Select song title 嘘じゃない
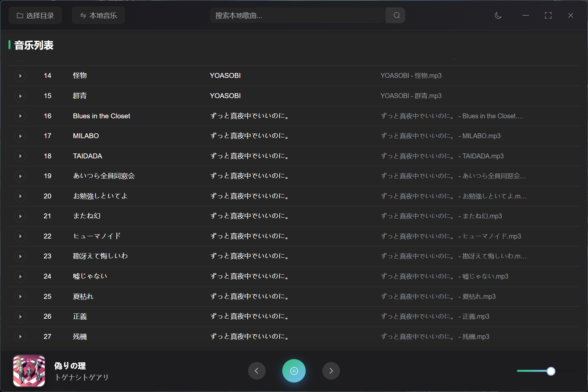Screen dimensions: 588x392 coord(90,276)
